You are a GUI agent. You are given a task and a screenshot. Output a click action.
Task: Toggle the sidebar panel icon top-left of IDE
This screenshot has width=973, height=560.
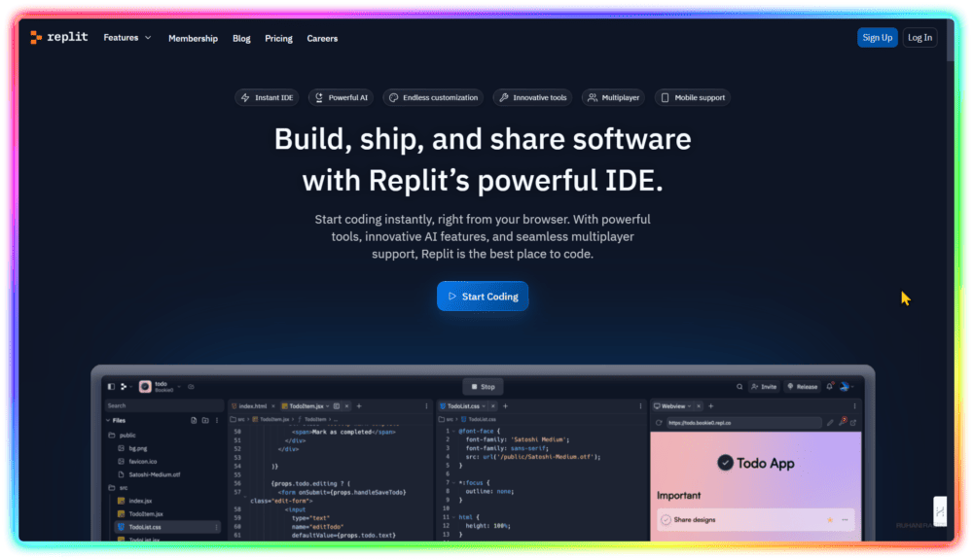click(110, 386)
